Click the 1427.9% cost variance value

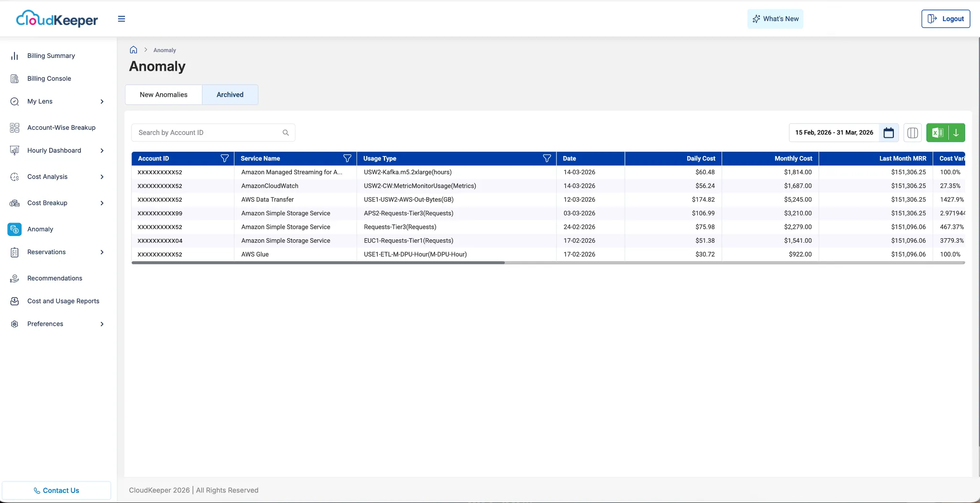coord(952,200)
